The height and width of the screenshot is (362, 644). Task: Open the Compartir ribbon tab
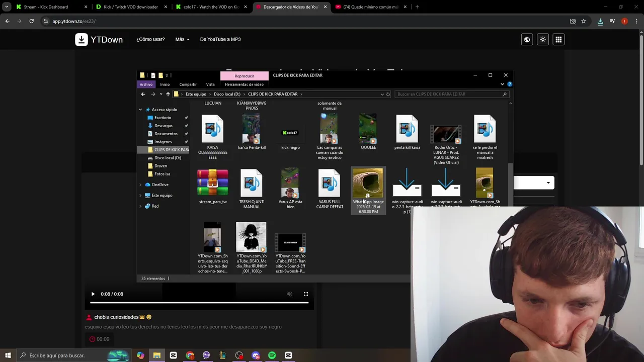tap(188, 84)
